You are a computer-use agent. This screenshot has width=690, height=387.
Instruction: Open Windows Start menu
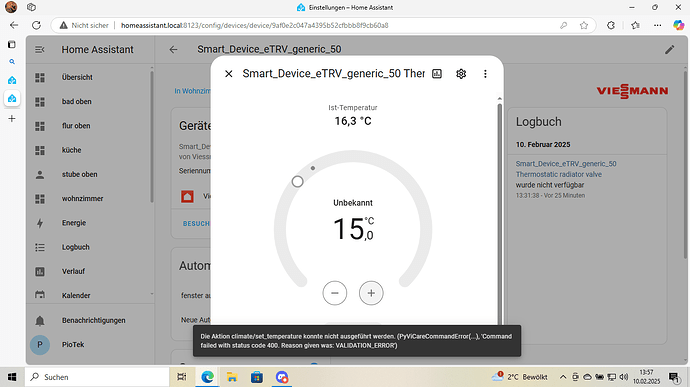click(x=12, y=377)
